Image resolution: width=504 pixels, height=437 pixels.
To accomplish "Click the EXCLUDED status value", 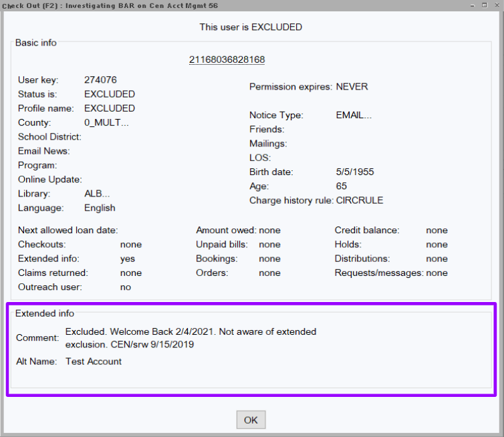I will pos(109,94).
